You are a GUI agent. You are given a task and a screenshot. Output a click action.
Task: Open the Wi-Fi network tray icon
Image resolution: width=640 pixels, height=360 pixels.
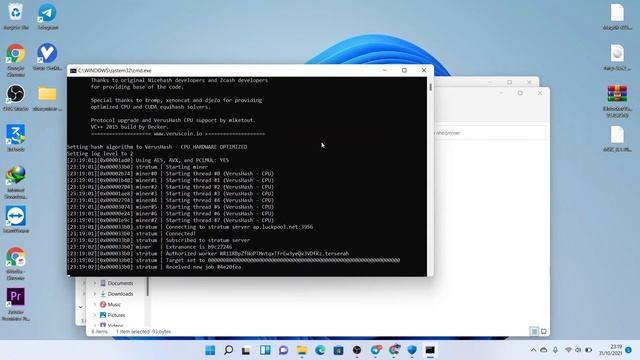tap(568, 350)
